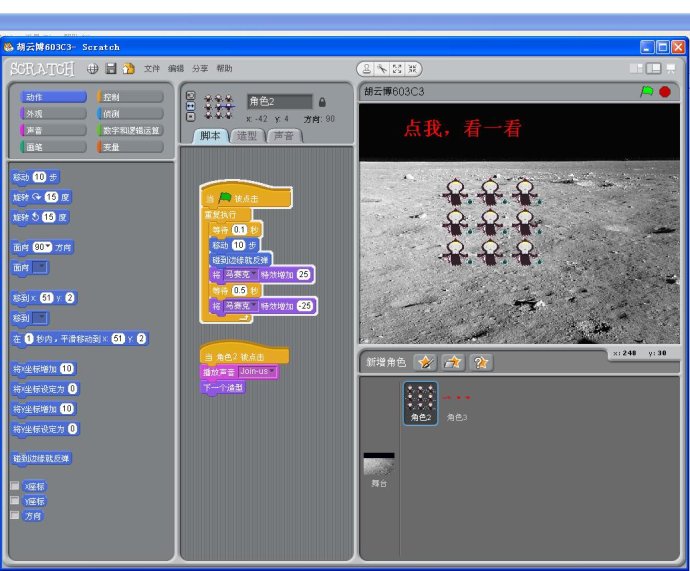
Task: Set rotation style to can rotate
Action: tap(191, 95)
